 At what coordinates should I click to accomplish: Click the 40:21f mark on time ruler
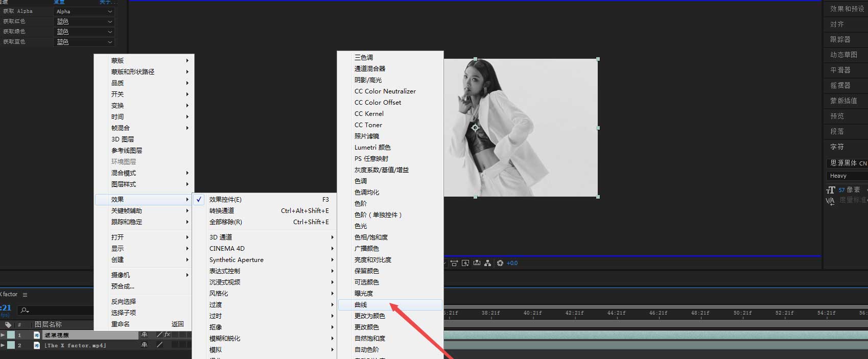532,313
